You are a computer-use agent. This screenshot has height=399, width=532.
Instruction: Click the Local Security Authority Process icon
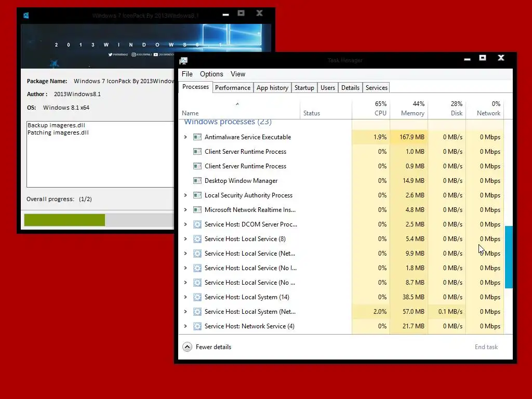(197, 195)
